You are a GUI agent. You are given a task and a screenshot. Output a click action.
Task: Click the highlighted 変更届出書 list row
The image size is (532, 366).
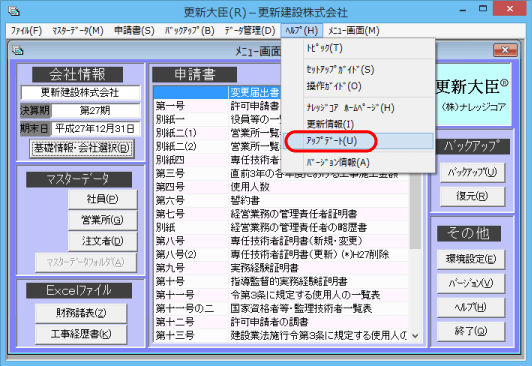click(x=217, y=93)
